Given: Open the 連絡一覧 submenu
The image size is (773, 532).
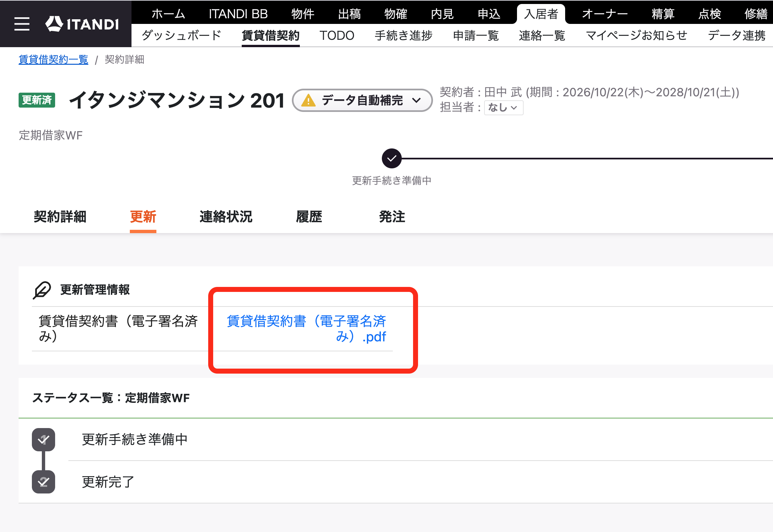Looking at the screenshot, I should [542, 35].
